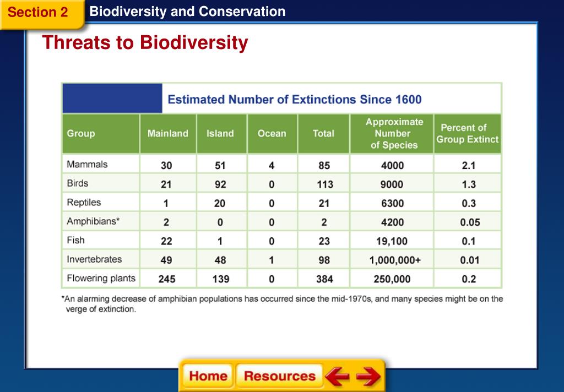Select the Reptiles row label
The width and height of the screenshot is (564, 392).
[x=84, y=203]
